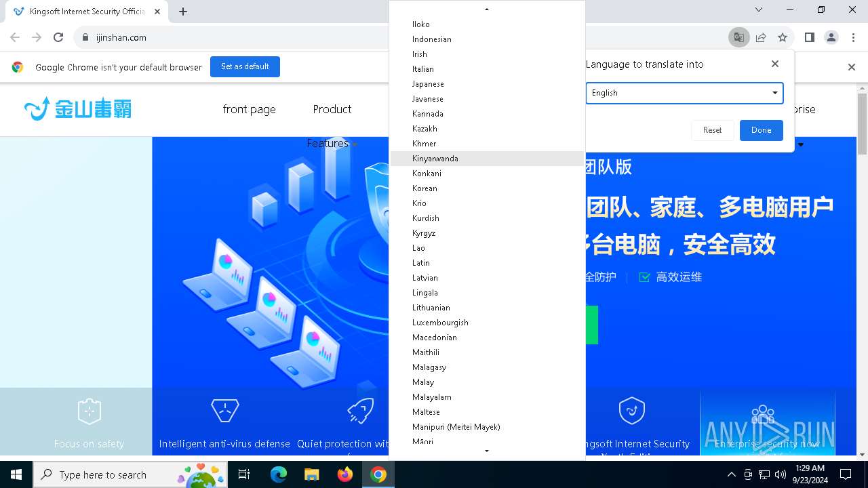Pick Macedonian in the language list

[x=487, y=338]
